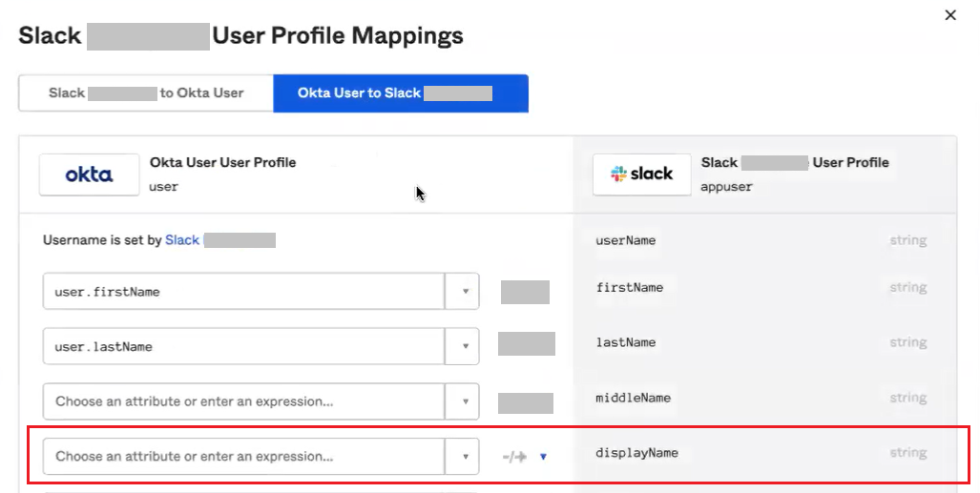Expand the displayName attribute dropdown arrow

pos(464,457)
